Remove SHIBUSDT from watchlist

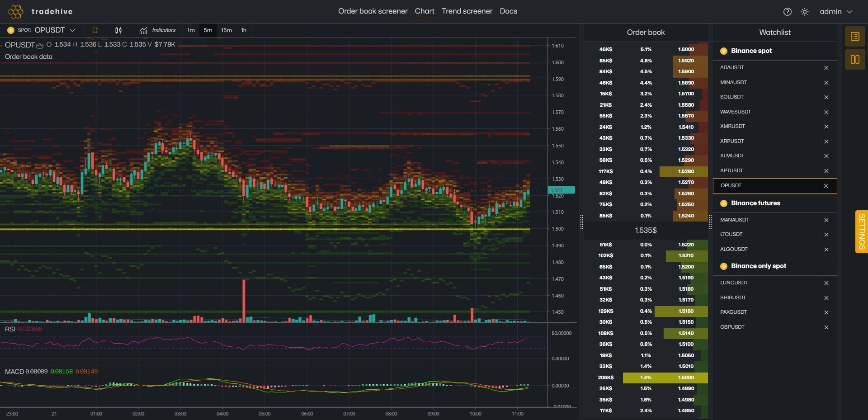826,298
